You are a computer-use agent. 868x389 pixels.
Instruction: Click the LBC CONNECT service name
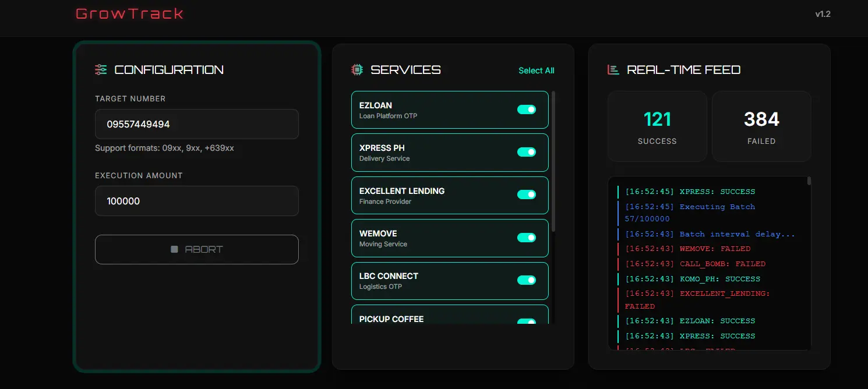click(389, 276)
